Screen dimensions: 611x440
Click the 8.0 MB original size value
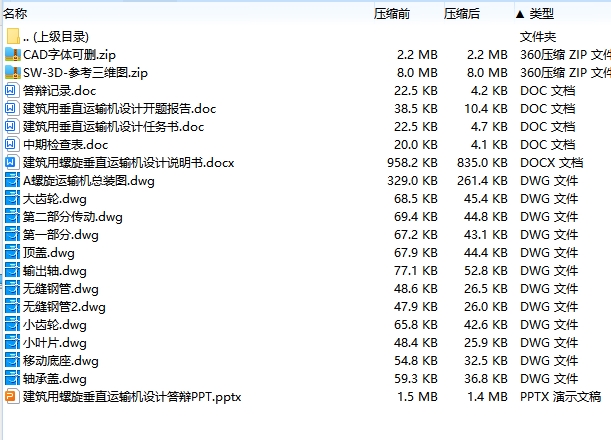tap(417, 72)
